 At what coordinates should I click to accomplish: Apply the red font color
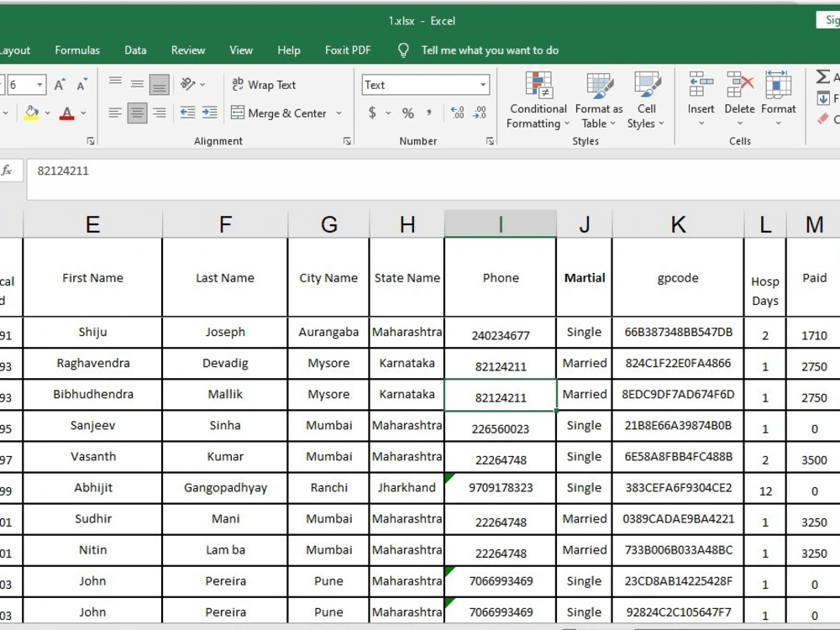pos(67,113)
